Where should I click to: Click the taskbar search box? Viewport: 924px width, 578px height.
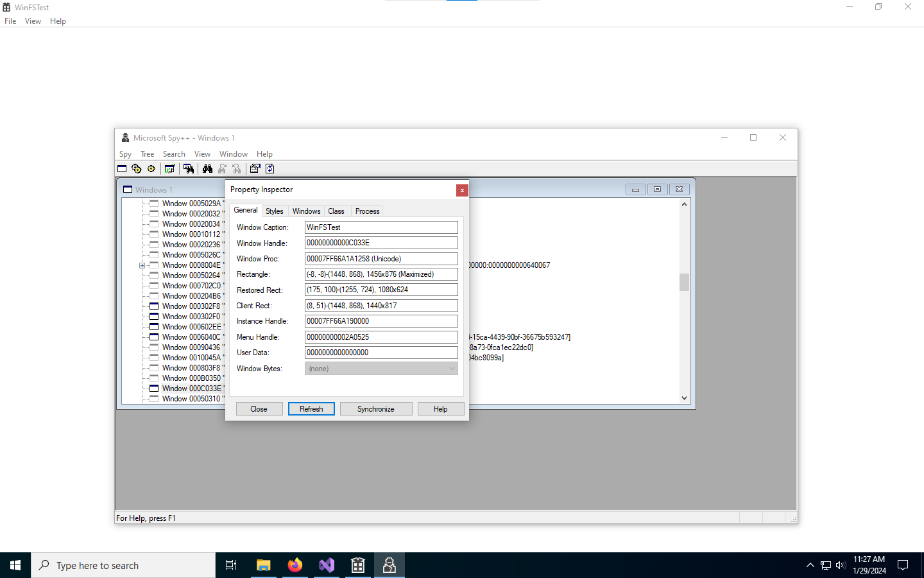tap(123, 565)
